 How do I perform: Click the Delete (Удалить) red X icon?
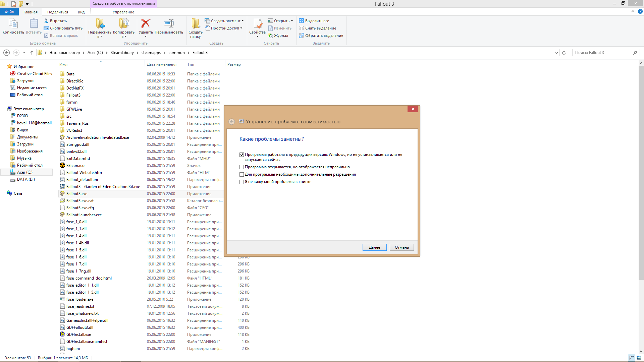tap(146, 24)
